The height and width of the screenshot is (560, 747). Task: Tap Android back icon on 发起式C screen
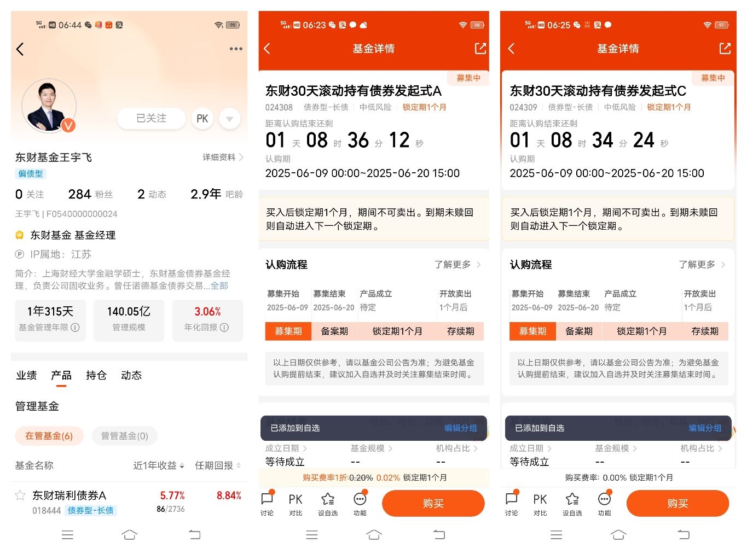click(684, 535)
